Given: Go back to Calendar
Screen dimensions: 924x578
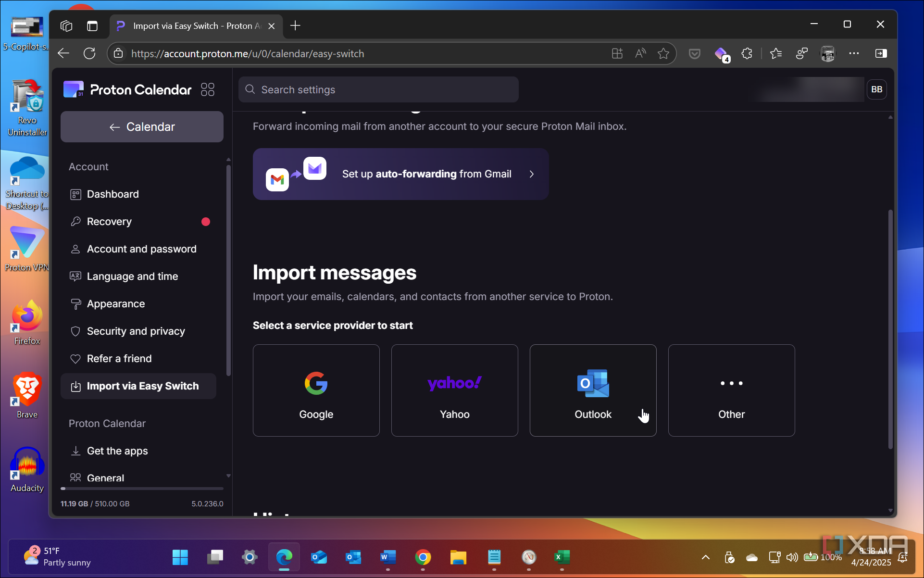Looking at the screenshot, I should [142, 126].
